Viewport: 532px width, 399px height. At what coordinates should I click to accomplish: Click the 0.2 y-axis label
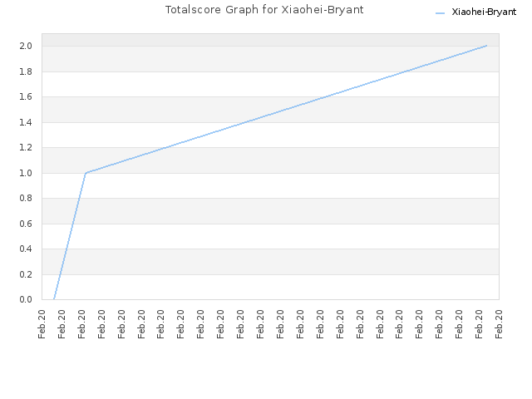tap(26, 274)
